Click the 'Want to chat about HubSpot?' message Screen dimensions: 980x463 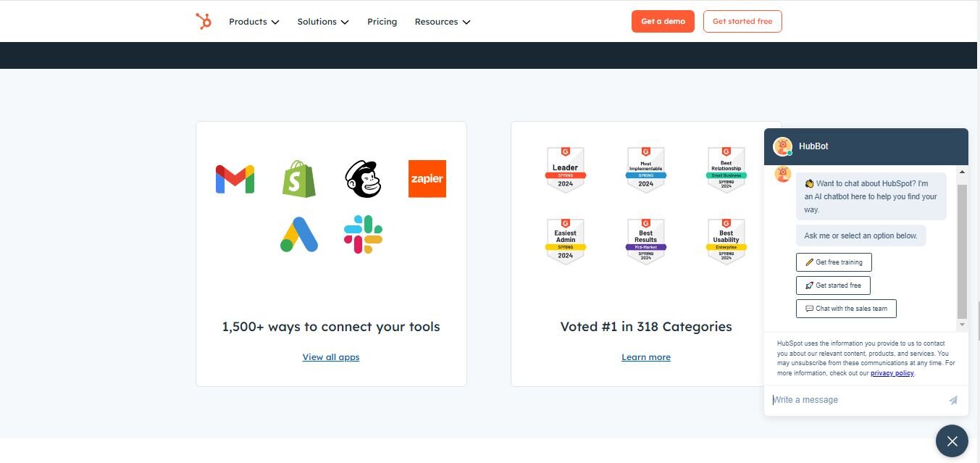[871, 196]
